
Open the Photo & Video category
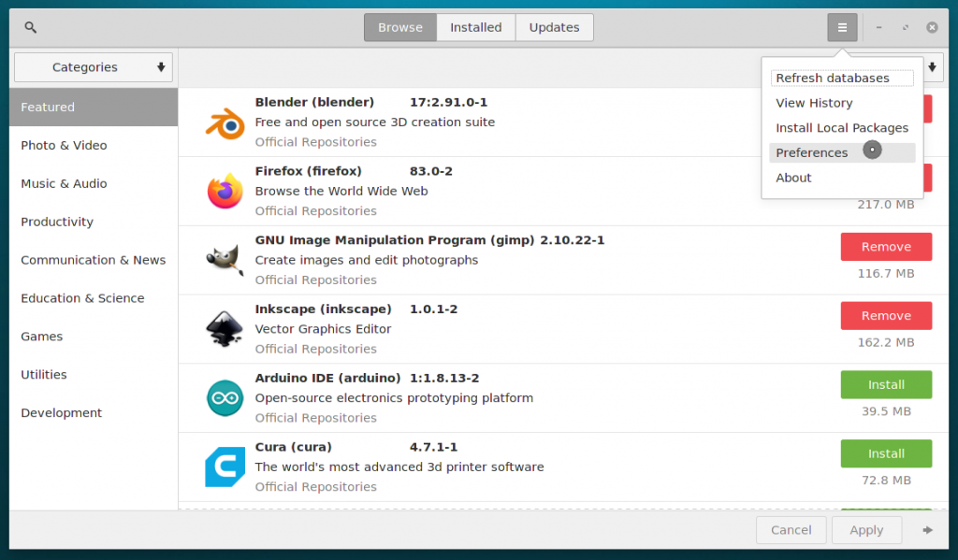64,146
